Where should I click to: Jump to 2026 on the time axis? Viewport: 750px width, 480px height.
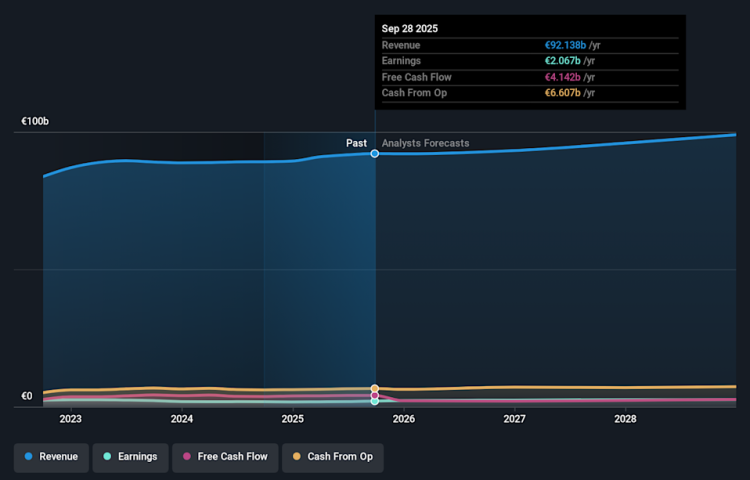[404, 419]
